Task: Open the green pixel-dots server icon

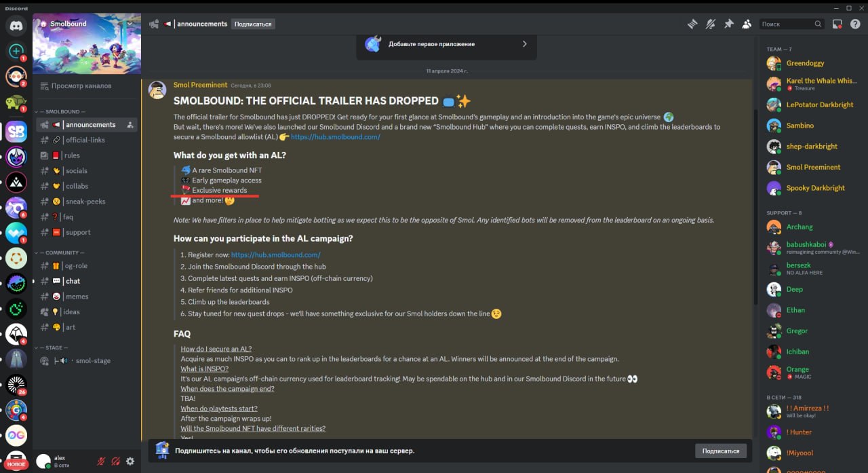Action: 16,309
